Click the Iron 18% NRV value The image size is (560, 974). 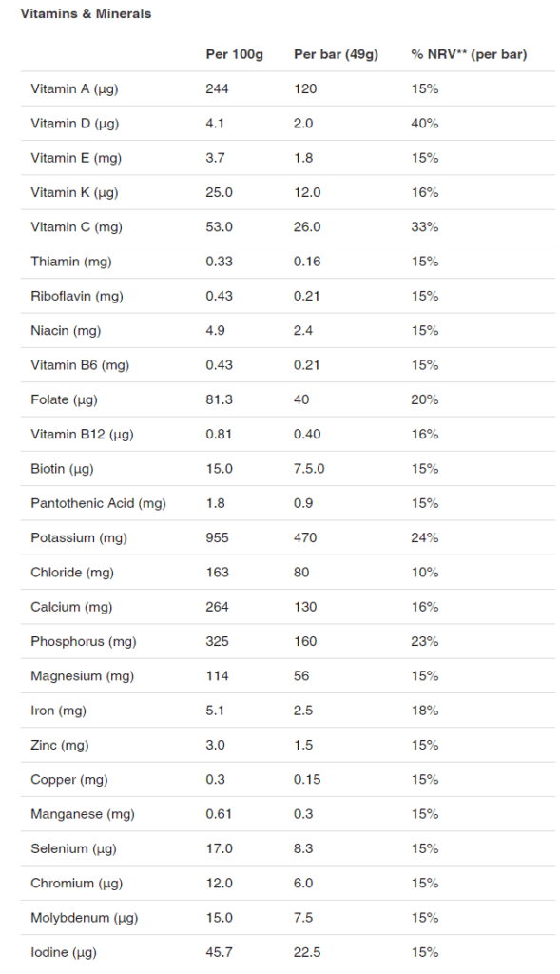[425, 710]
